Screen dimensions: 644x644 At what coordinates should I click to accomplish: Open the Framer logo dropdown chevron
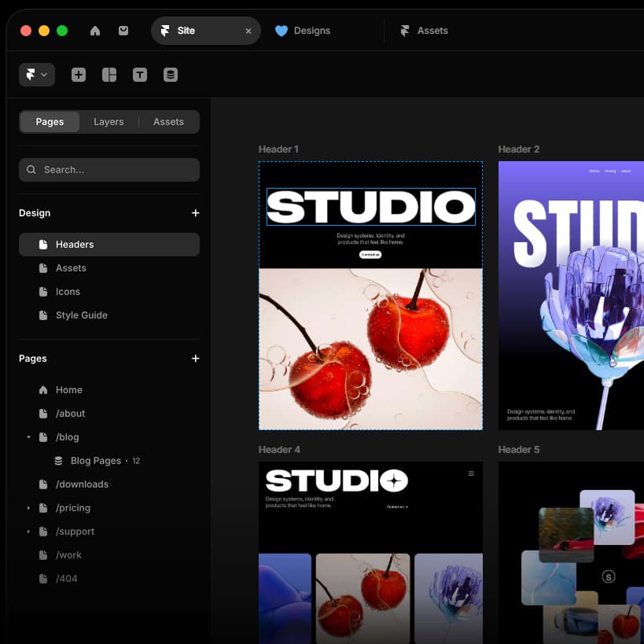(45, 74)
